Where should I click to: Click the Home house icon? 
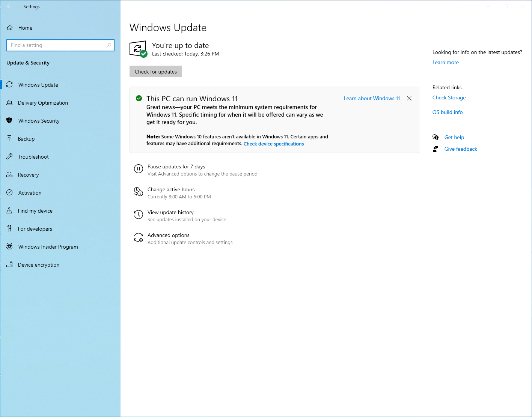[x=10, y=28]
